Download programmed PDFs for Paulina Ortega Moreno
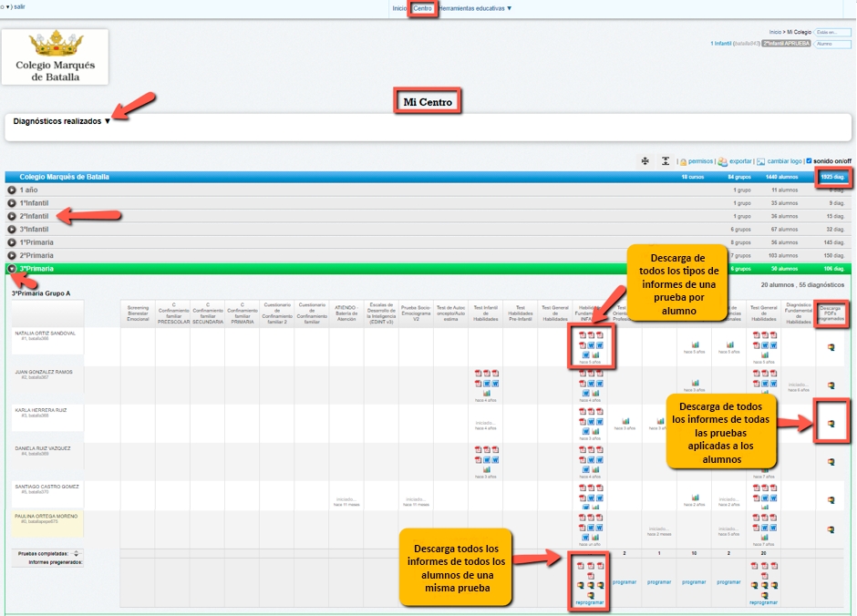The height and width of the screenshot is (616, 857). click(831, 529)
